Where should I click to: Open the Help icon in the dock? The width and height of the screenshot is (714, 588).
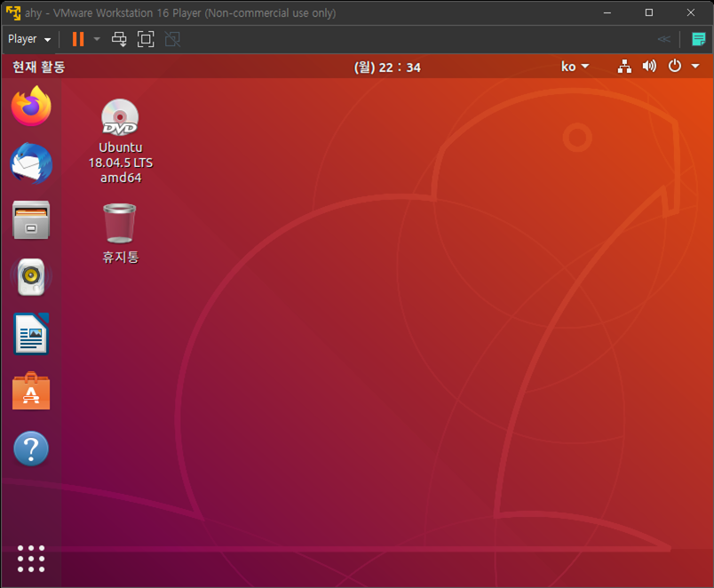click(31, 449)
